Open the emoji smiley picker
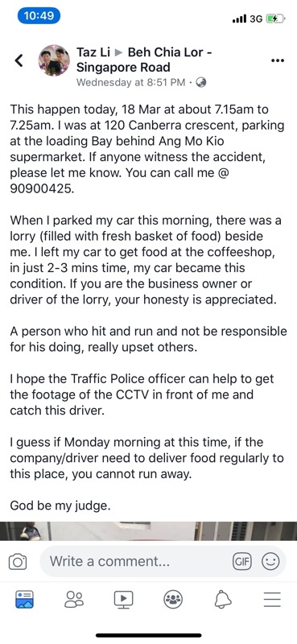This screenshot has width=297, height=644. coord(270,561)
